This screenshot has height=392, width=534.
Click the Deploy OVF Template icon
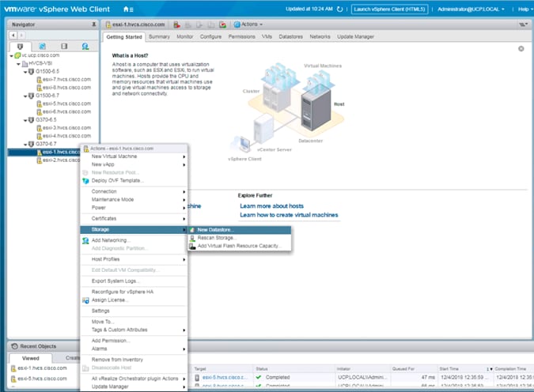pos(85,181)
